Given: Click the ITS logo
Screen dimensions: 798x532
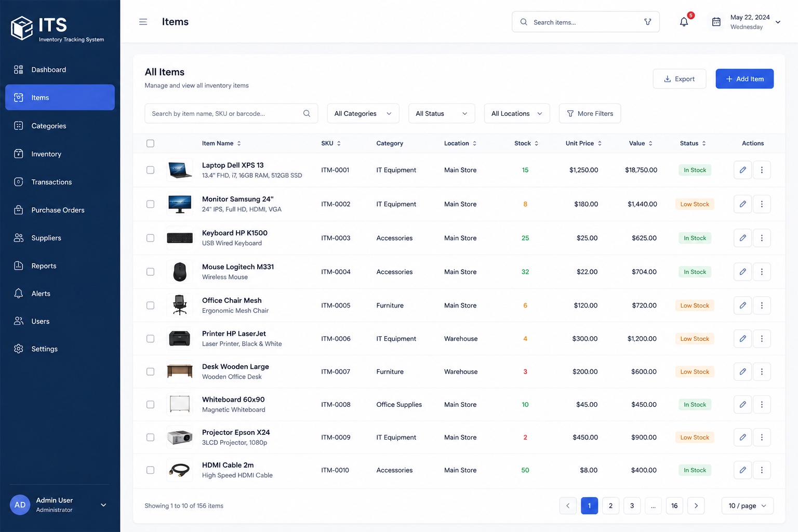Looking at the screenshot, I should (57, 28).
